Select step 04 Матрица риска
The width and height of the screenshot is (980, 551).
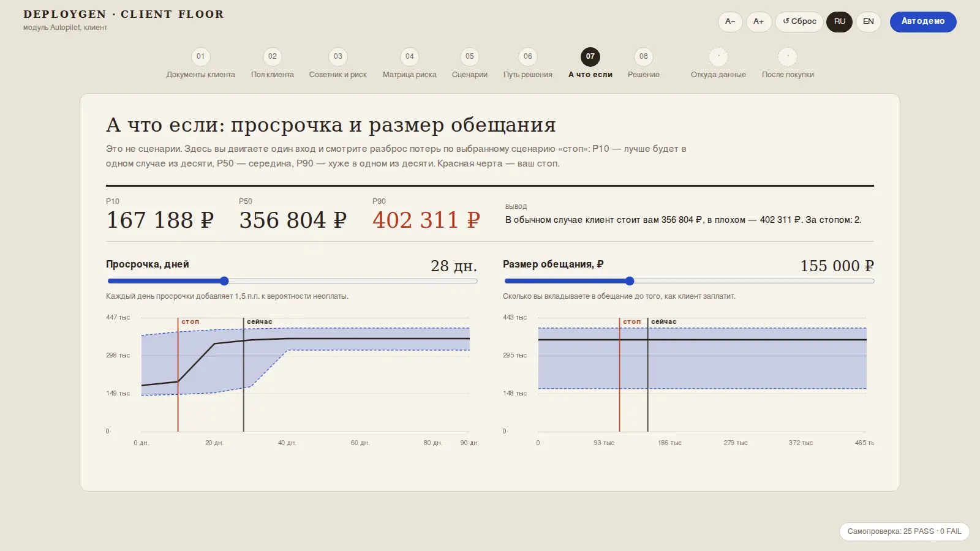point(409,64)
